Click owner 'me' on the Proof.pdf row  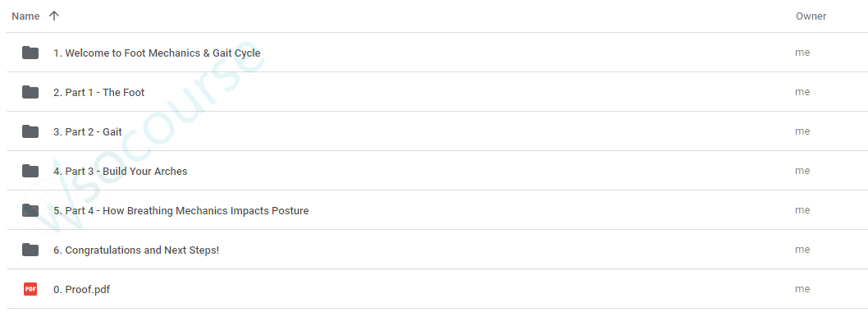802,289
